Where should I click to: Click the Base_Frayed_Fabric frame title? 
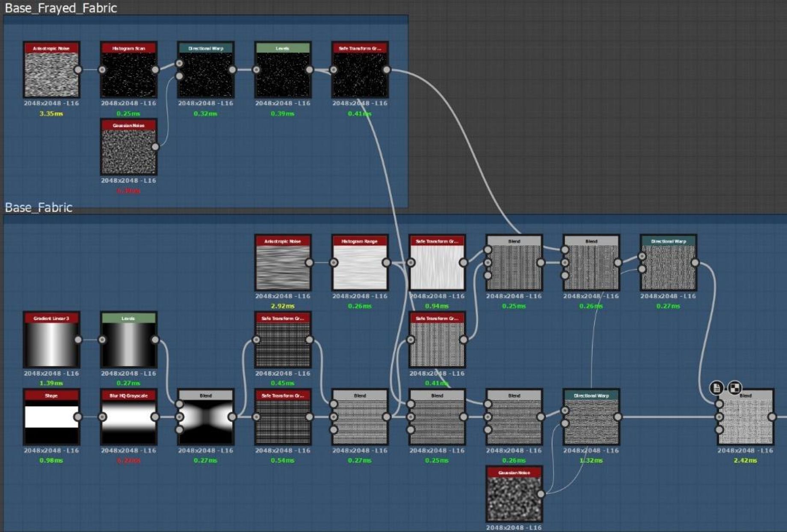[x=61, y=8]
